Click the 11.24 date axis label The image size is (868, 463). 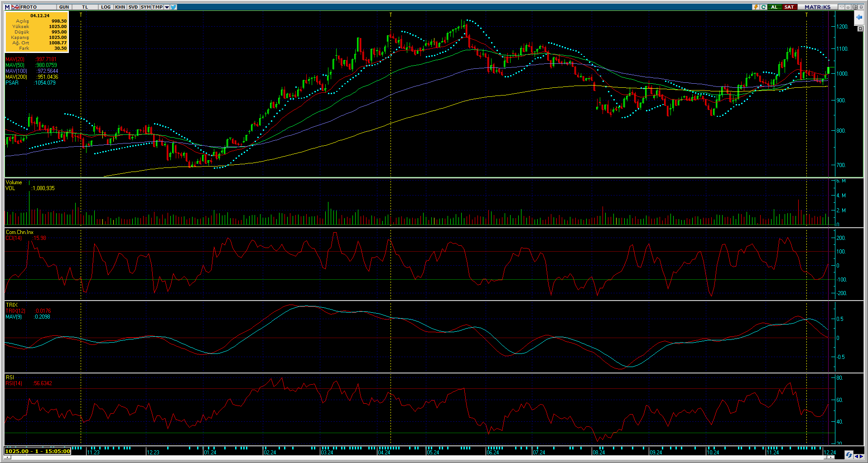(x=772, y=452)
